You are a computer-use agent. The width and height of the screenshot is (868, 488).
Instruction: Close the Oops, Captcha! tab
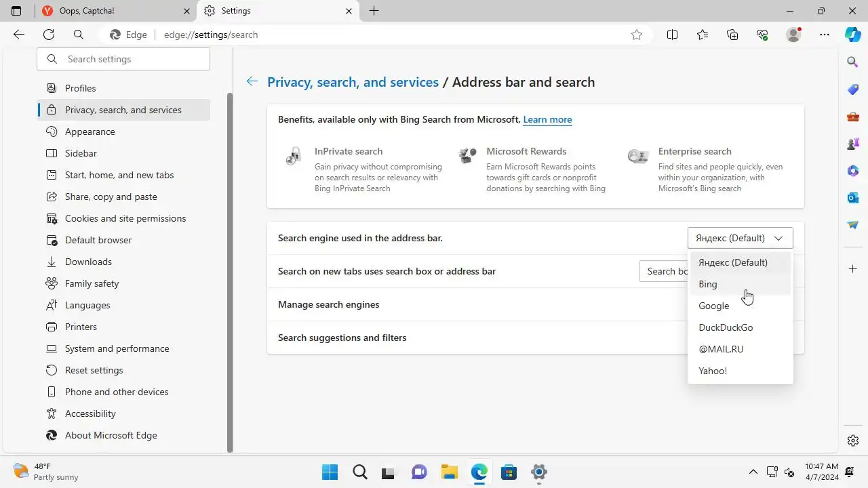(186, 11)
